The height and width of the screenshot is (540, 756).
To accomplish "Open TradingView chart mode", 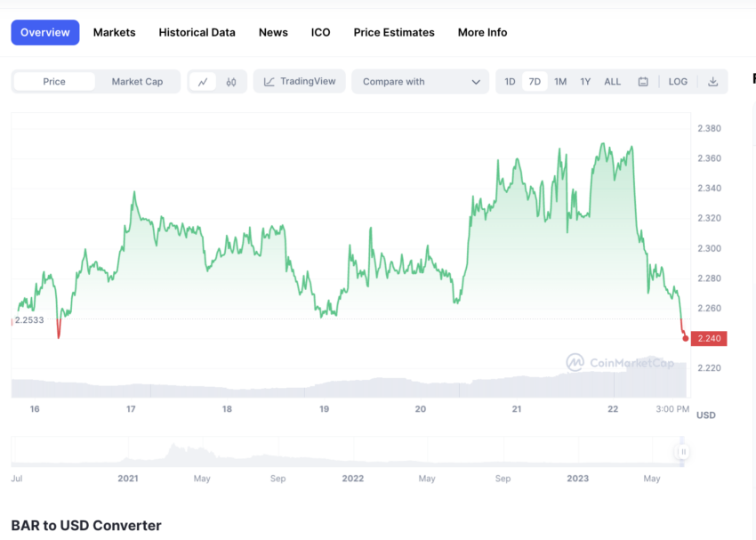I will point(300,82).
